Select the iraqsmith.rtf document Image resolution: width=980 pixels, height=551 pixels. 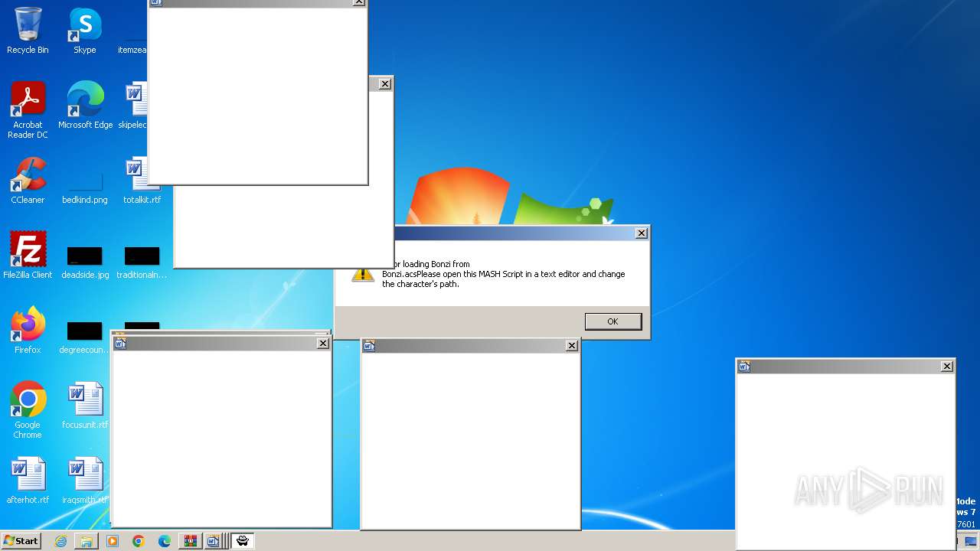pos(85,481)
